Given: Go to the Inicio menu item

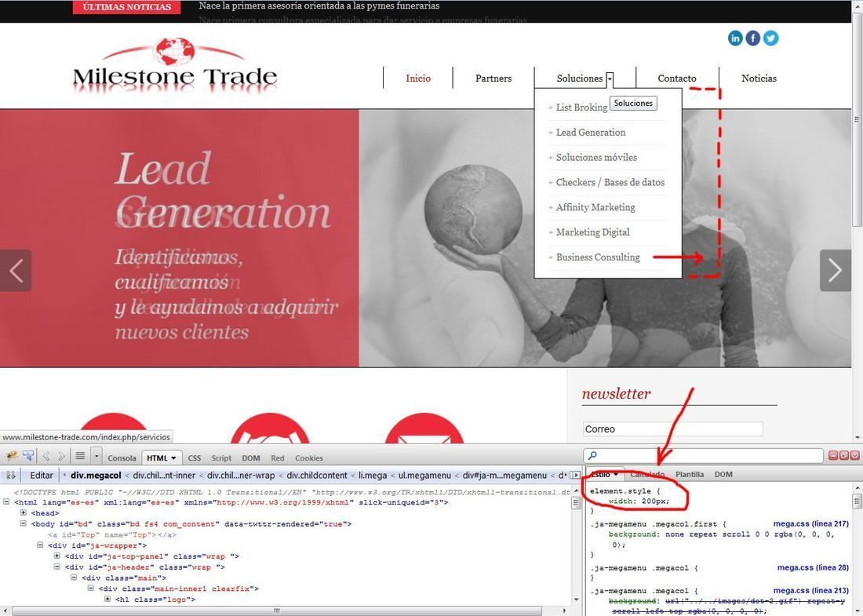Looking at the screenshot, I should (418, 78).
